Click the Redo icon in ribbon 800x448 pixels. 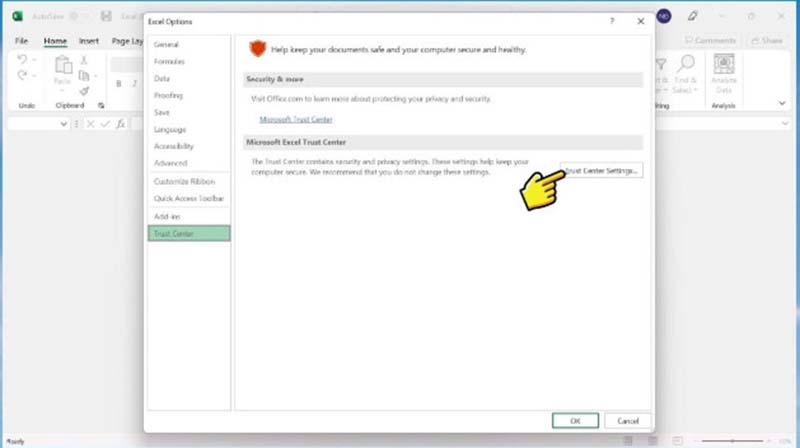[x=22, y=76]
